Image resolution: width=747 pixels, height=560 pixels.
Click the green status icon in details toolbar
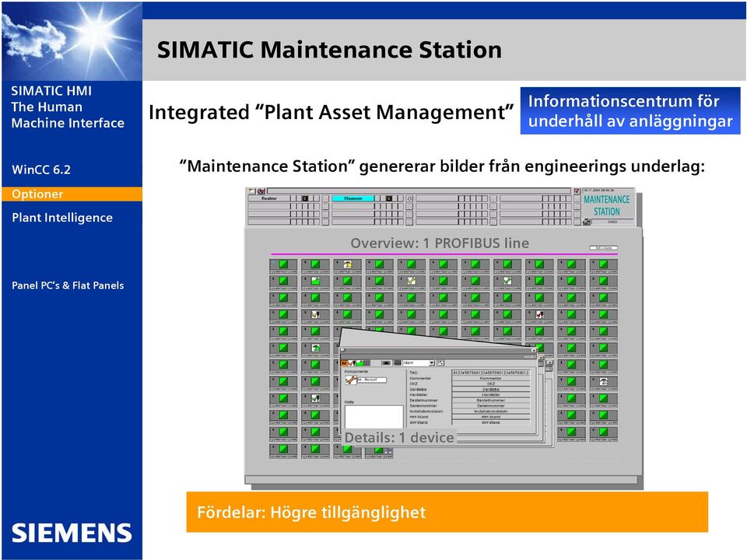coord(359,363)
